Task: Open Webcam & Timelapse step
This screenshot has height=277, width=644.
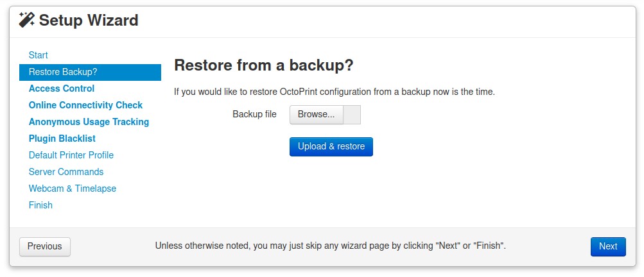Action: [73, 189]
